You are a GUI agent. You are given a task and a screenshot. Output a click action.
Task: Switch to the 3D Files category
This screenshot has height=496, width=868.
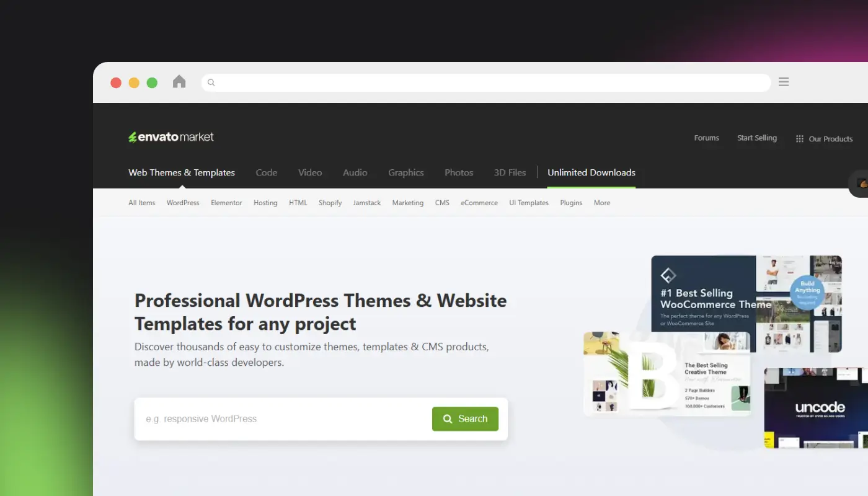click(x=510, y=172)
